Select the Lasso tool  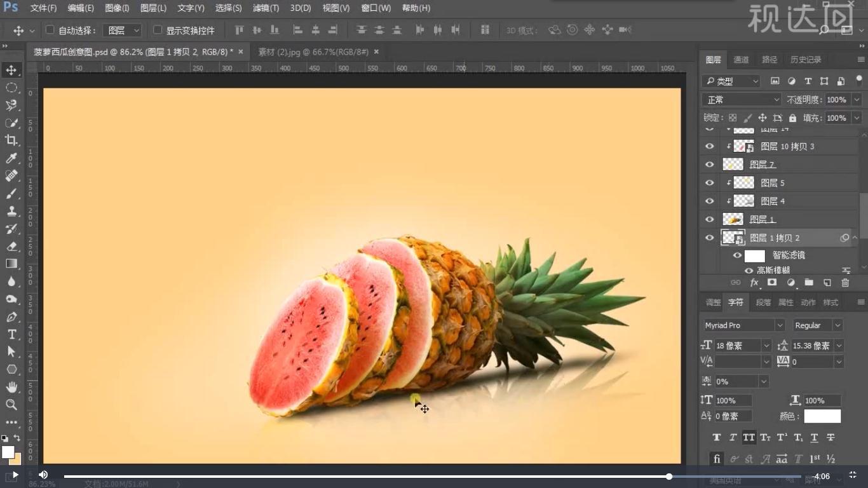11,105
